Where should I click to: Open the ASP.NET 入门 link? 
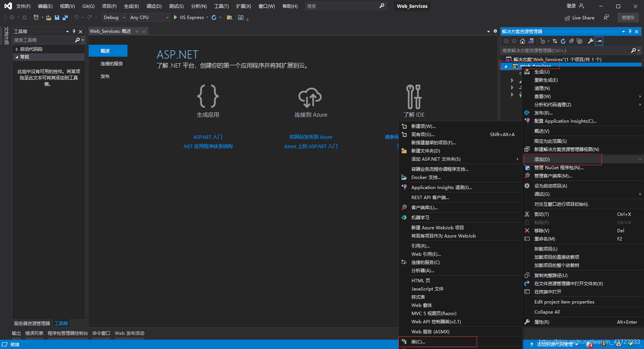(208, 137)
